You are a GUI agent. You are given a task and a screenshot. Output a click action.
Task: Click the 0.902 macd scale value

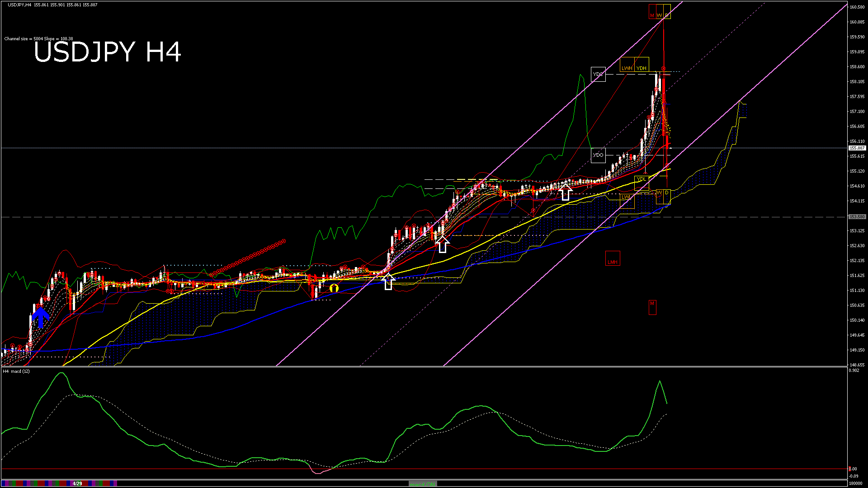(854, 371)
